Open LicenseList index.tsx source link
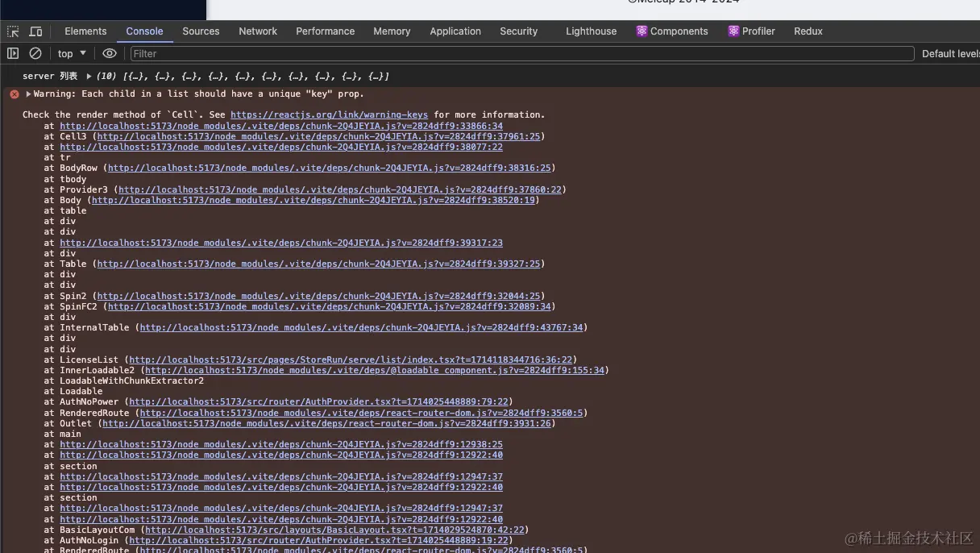980x553 pixels. pyautogui.click(x=351, y=360)
